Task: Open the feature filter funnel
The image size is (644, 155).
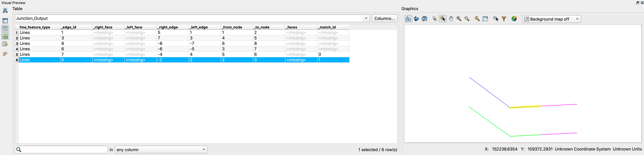Action: click(504, 19)
